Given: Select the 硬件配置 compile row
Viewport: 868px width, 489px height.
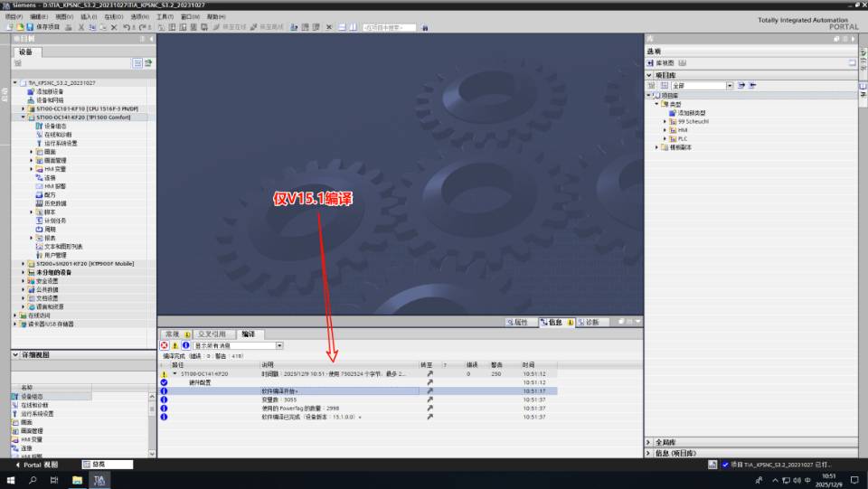Looking at the screenshot, I should point(359,382).
